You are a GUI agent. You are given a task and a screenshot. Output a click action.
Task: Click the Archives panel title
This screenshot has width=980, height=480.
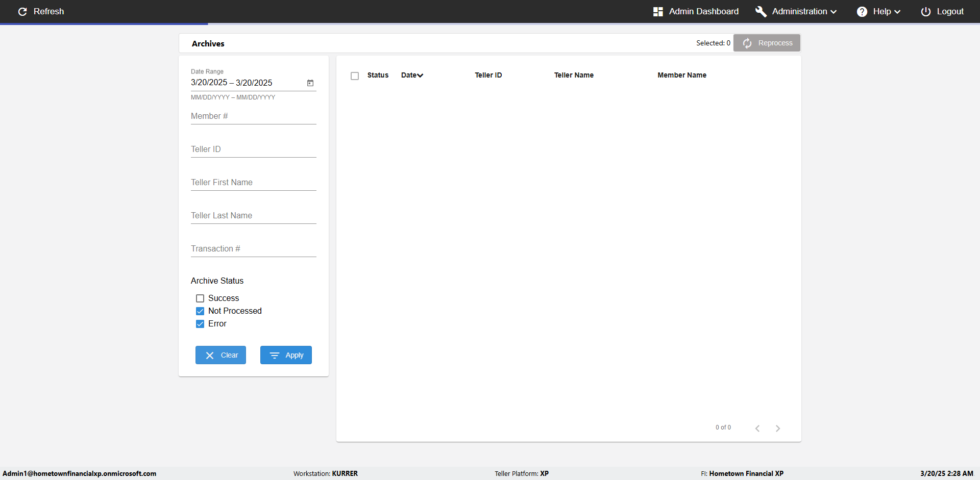coord(208,44)
